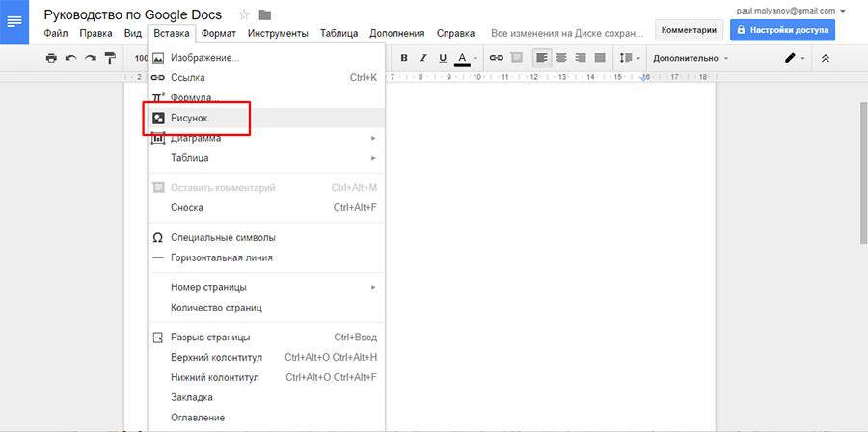Click the Комментарии button
Screen dimensions: 868x432
coord(689,31)
